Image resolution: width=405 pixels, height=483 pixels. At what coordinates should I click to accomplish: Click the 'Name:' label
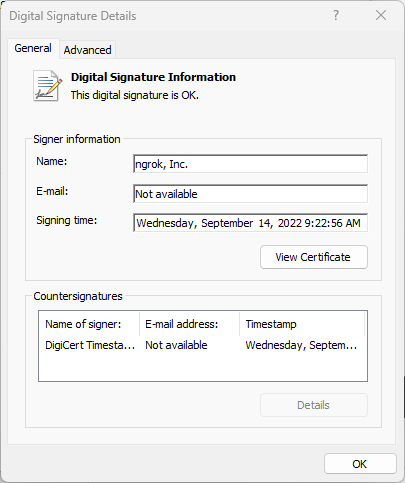pos(52,161)
